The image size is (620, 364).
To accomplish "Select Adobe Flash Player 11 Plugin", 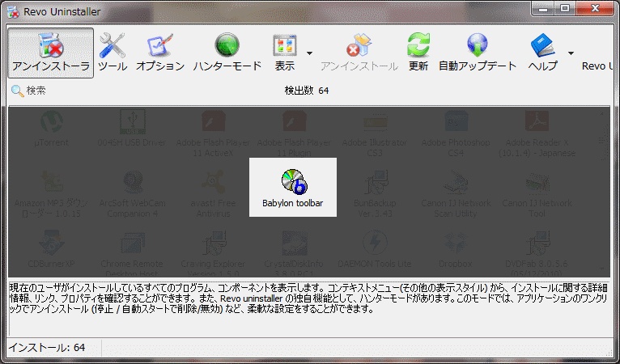I will click(x=294, y=133).
